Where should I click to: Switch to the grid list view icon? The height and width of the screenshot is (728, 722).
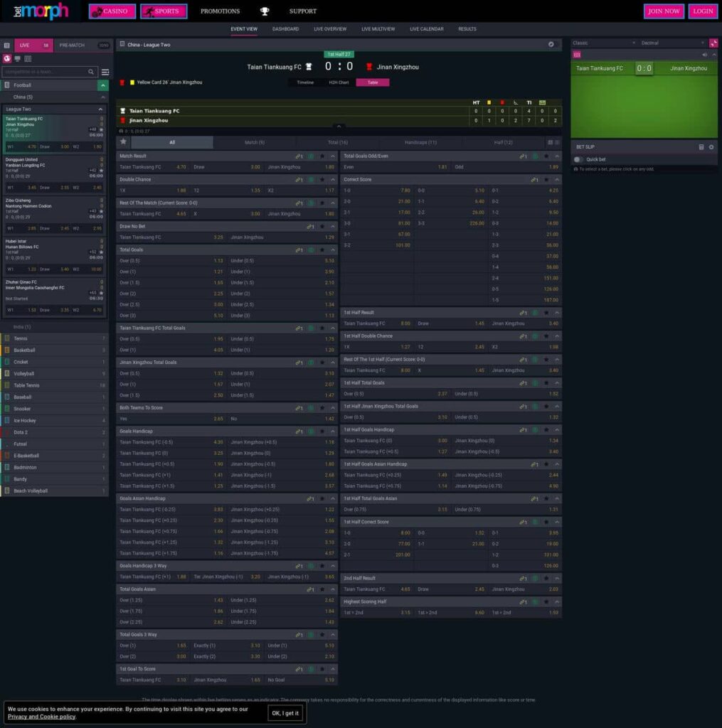[x=28, y=58]
